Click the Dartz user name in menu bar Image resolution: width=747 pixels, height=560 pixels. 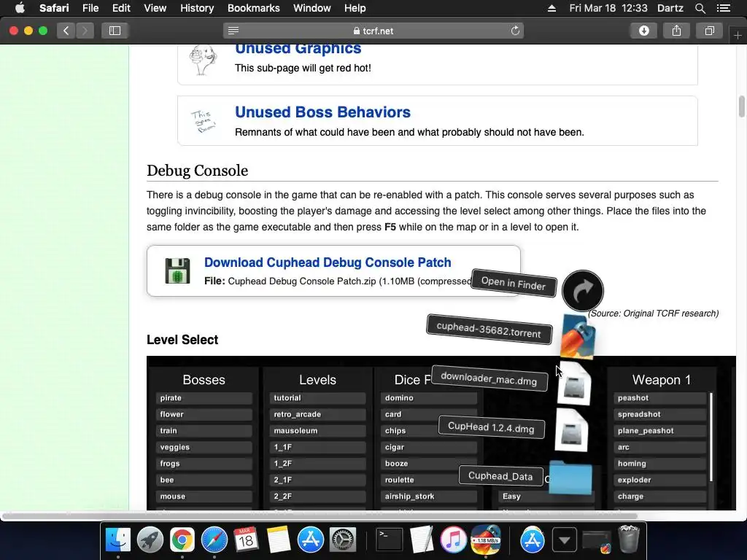click(670, 8)
